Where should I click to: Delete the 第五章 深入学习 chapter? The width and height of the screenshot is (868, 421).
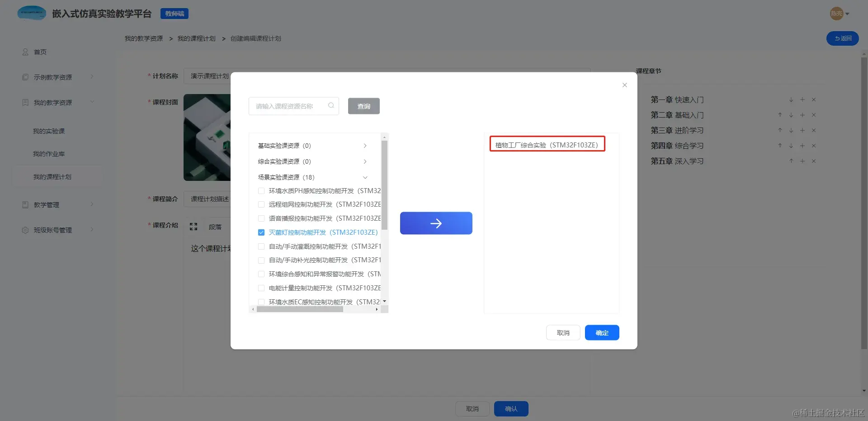814,161
